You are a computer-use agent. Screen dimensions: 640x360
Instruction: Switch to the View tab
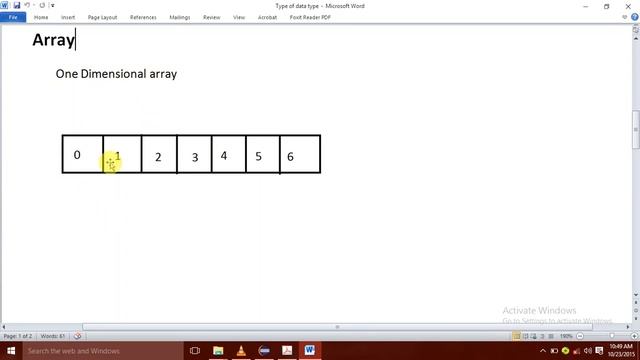coord(239,17)
